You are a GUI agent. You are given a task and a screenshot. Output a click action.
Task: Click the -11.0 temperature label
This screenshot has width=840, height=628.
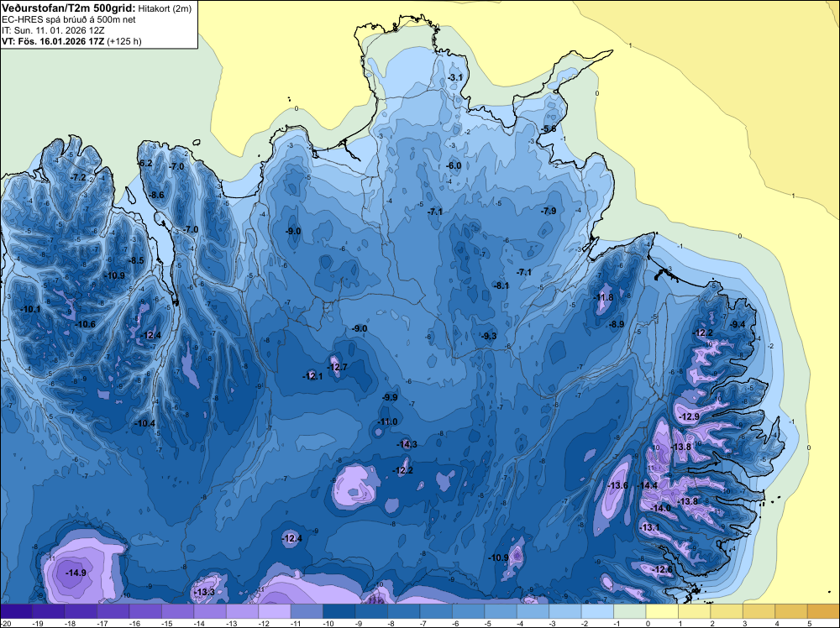click(x=387, y=421)
